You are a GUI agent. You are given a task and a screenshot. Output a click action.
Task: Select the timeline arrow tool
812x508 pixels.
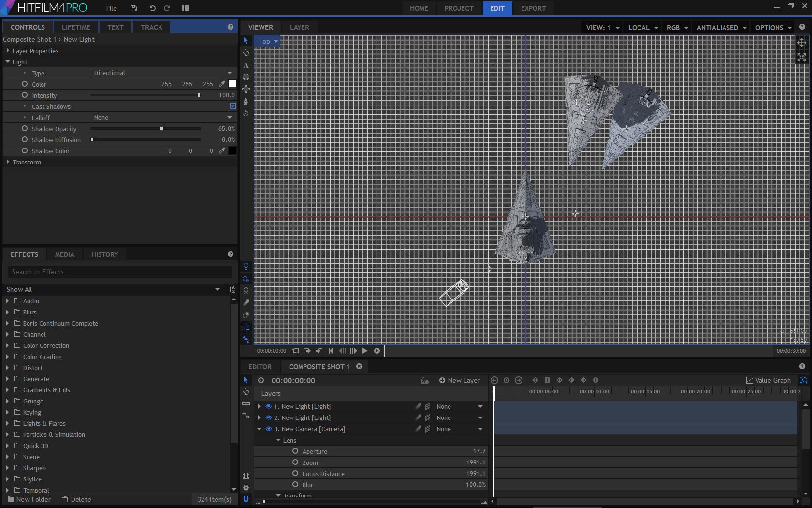[x=246, y=380]
